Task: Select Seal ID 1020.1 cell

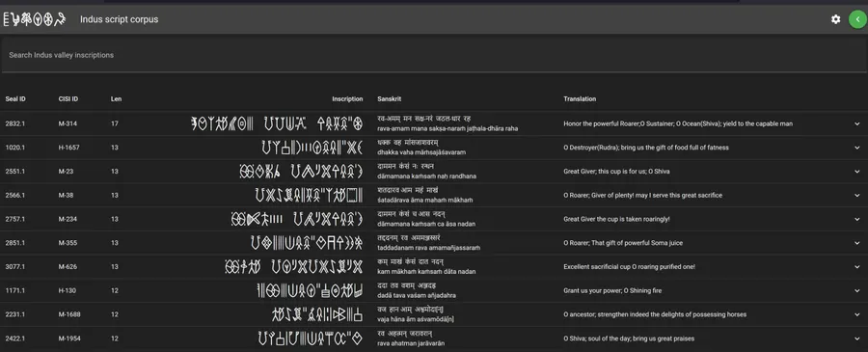Action: (x=14, y=148)
